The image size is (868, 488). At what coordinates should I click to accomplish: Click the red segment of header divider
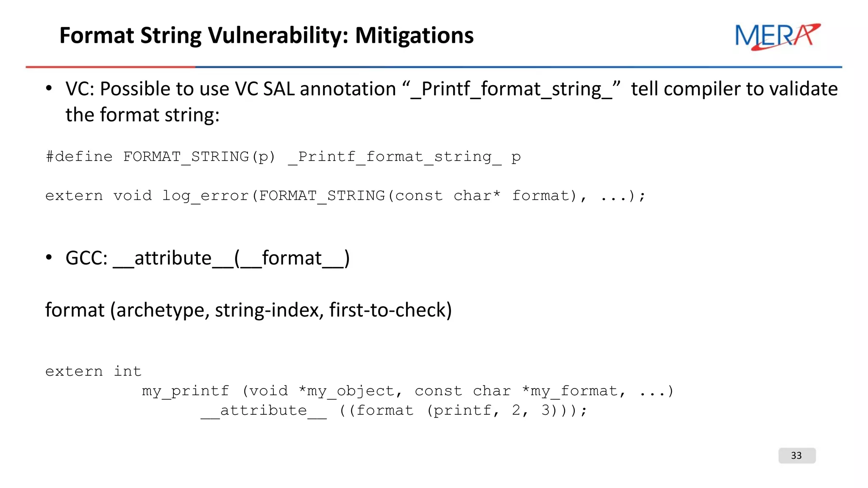coord(110,67)
